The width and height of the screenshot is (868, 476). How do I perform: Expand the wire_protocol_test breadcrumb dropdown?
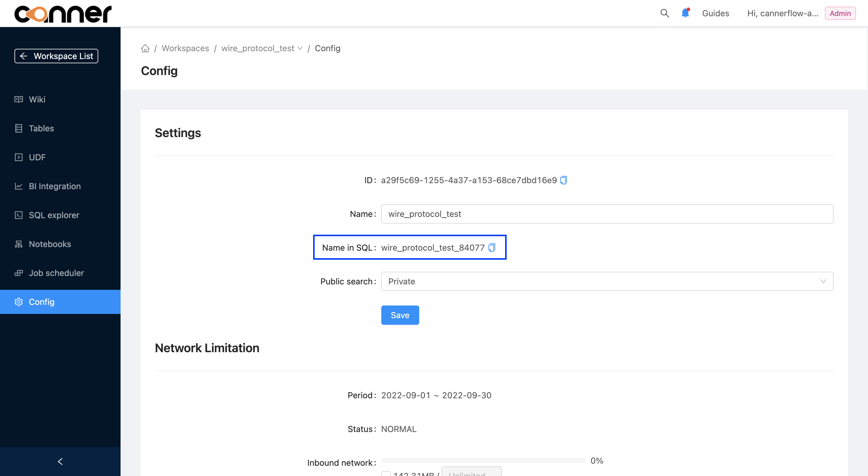(x=262, y=48)
